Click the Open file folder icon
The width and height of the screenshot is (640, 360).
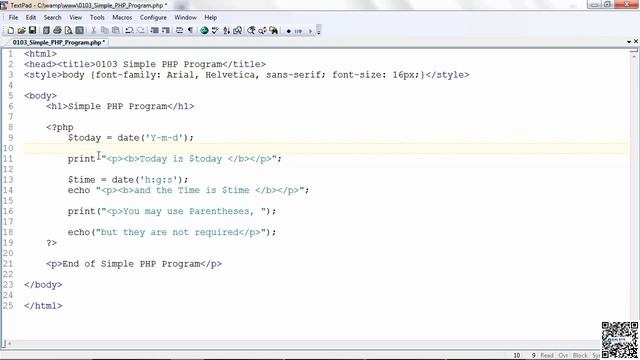[x=22, y=31]
